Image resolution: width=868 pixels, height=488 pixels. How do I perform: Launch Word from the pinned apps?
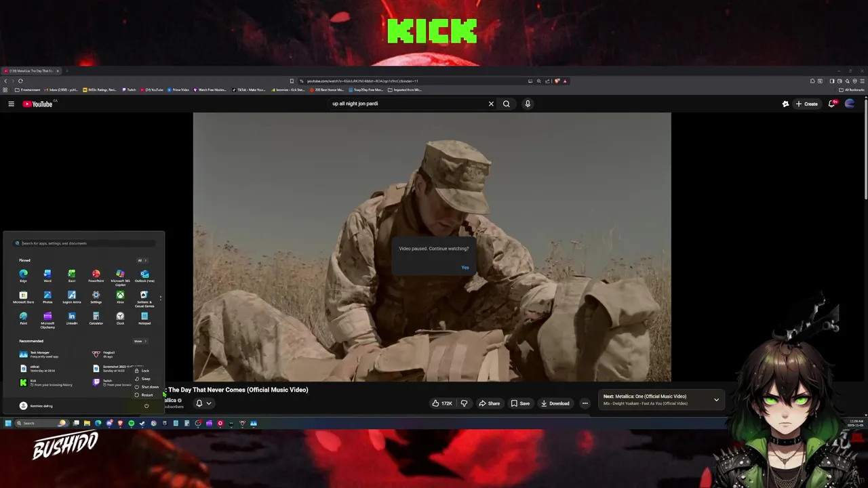point(47,276)
